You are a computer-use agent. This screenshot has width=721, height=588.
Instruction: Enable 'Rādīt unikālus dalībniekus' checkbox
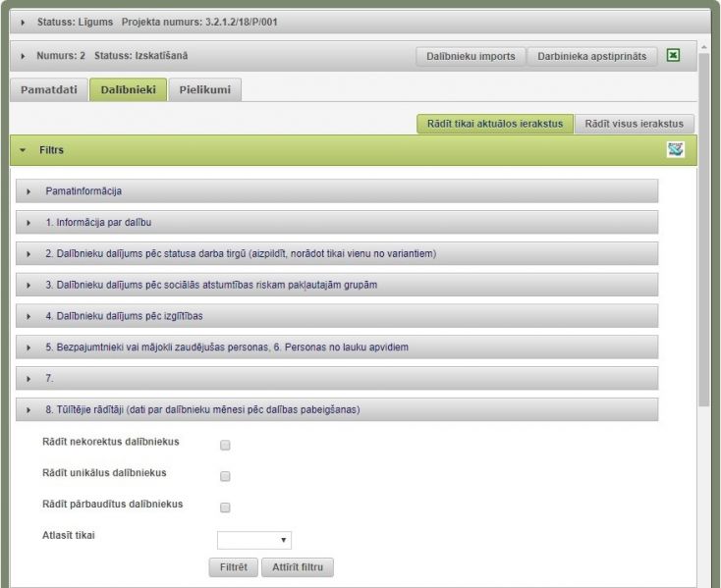225,476
